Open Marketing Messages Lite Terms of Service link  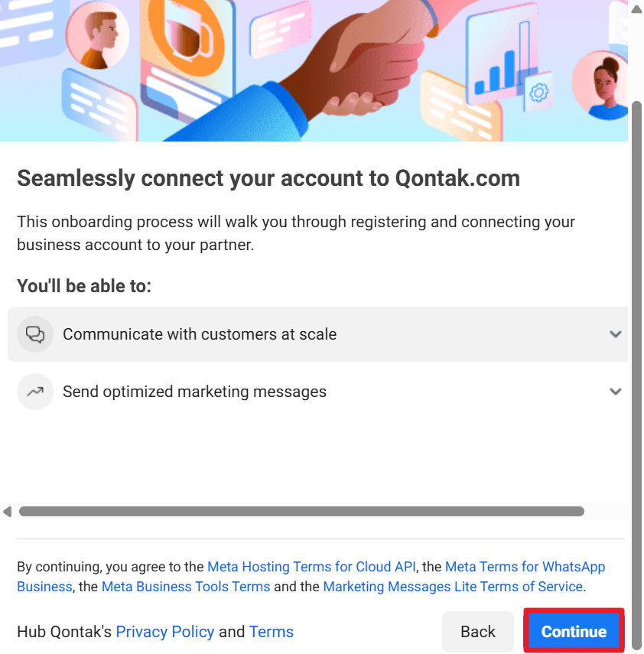pos(453,587)
